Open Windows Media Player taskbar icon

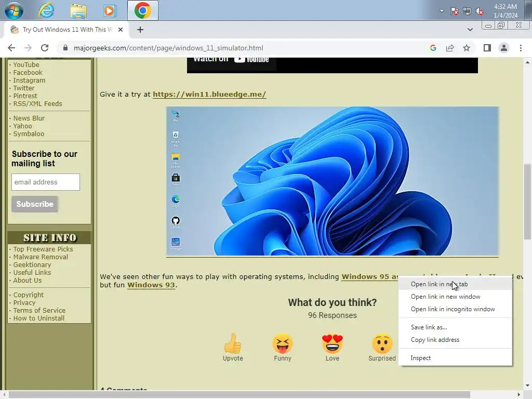tap(109, 10)
